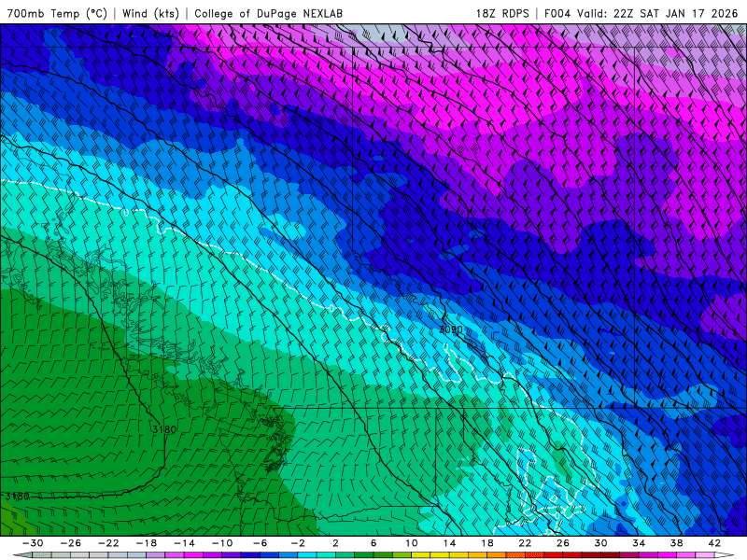Click the 'Valid: 22Z SAT JAN 17 2026' text
This screenshot has width=747, height=560.
(657, 13)
